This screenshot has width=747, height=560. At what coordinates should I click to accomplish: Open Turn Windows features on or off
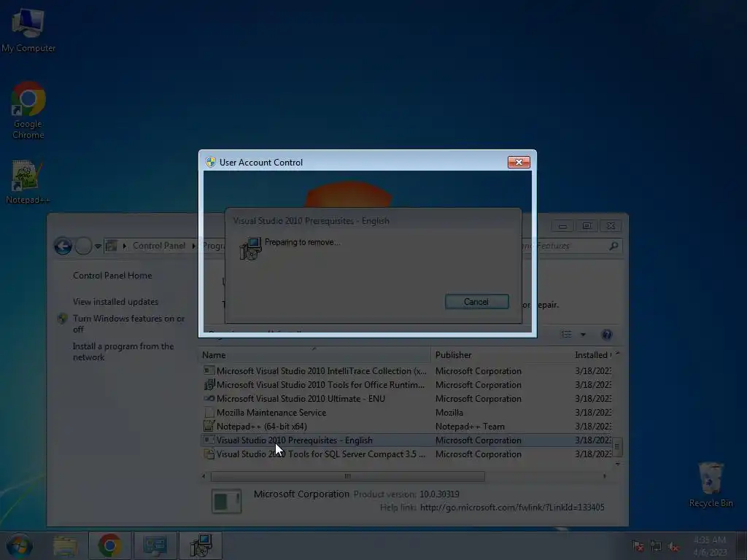128,324
